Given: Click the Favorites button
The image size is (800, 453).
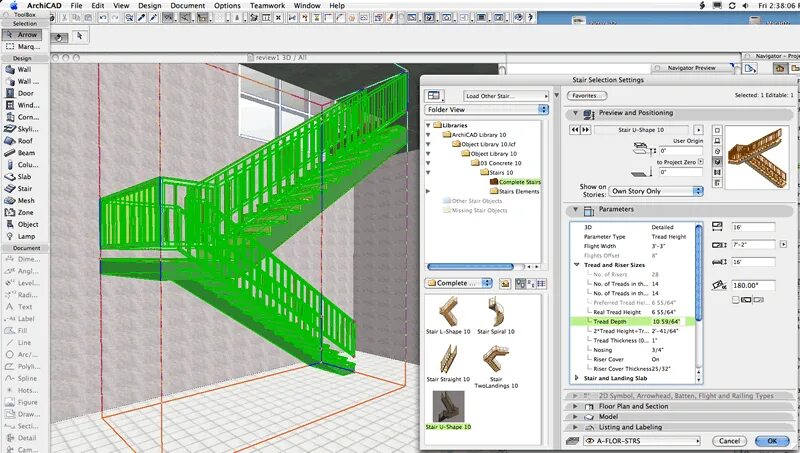Looking at the screenshot, I should pyautogui.click(x=587, y=96).
